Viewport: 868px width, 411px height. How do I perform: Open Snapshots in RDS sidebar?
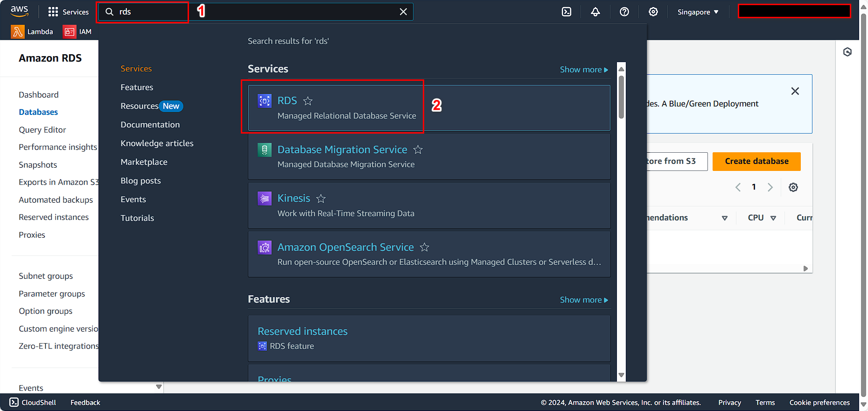38,165
